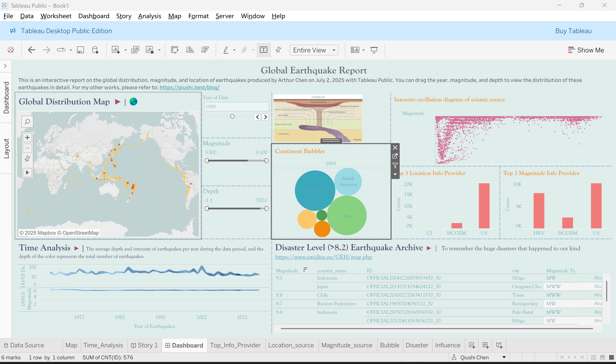This screenshot has height=364, width=616.
Task: Toggle the Show Me panel
Action: click(x=586, y=50)
